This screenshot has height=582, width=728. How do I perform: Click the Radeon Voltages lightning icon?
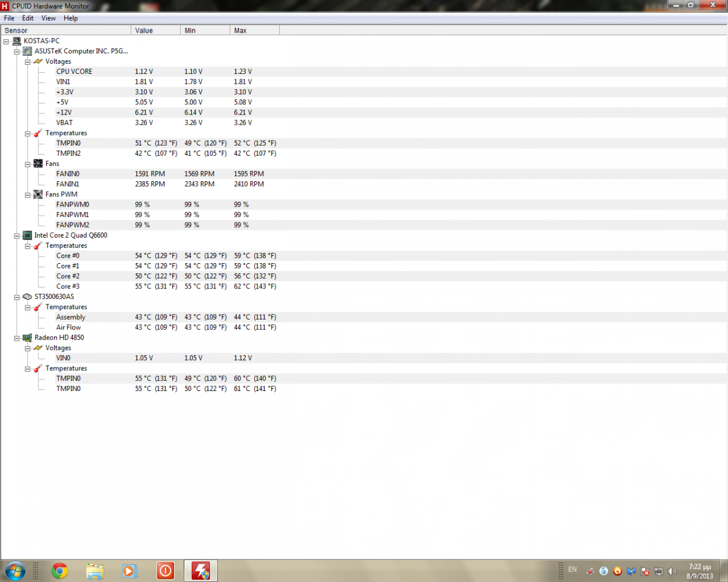click(x=38, y=348)
